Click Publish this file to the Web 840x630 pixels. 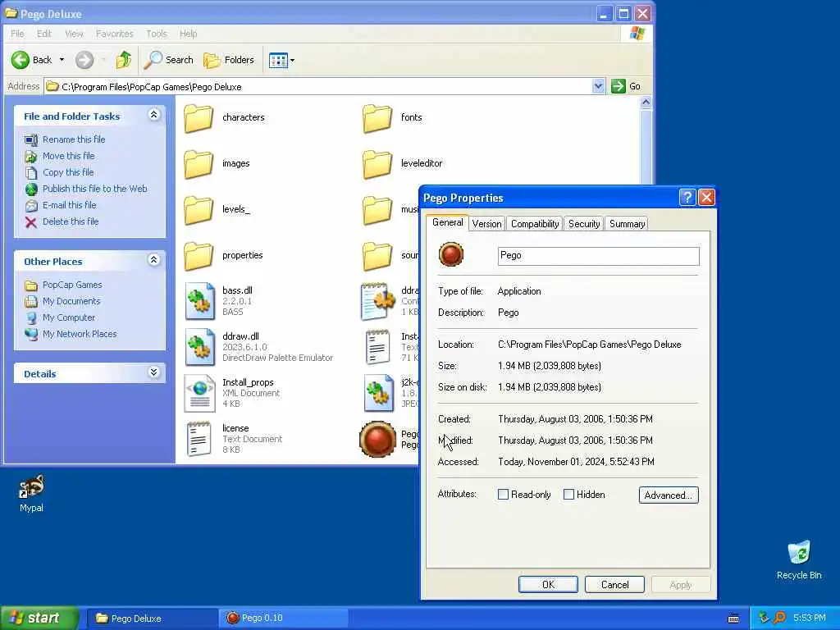click(x=95, y=189)
